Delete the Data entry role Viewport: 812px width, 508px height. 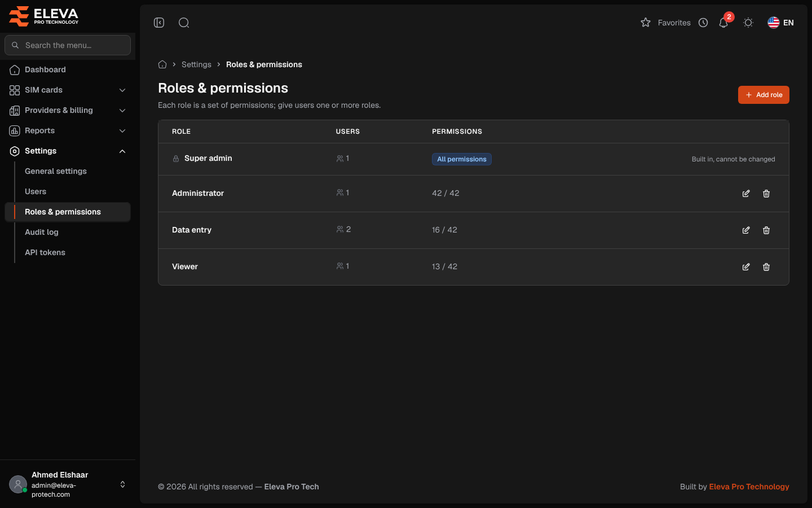(766, 230)
